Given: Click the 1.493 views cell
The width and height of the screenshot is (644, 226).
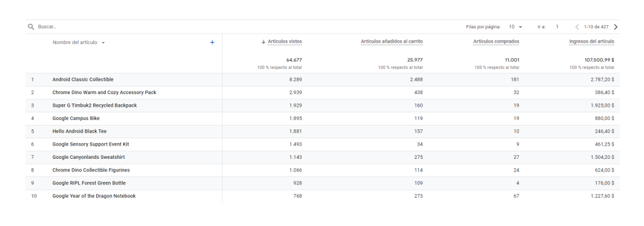Looking at the screenshot, I should coord(296,144).
